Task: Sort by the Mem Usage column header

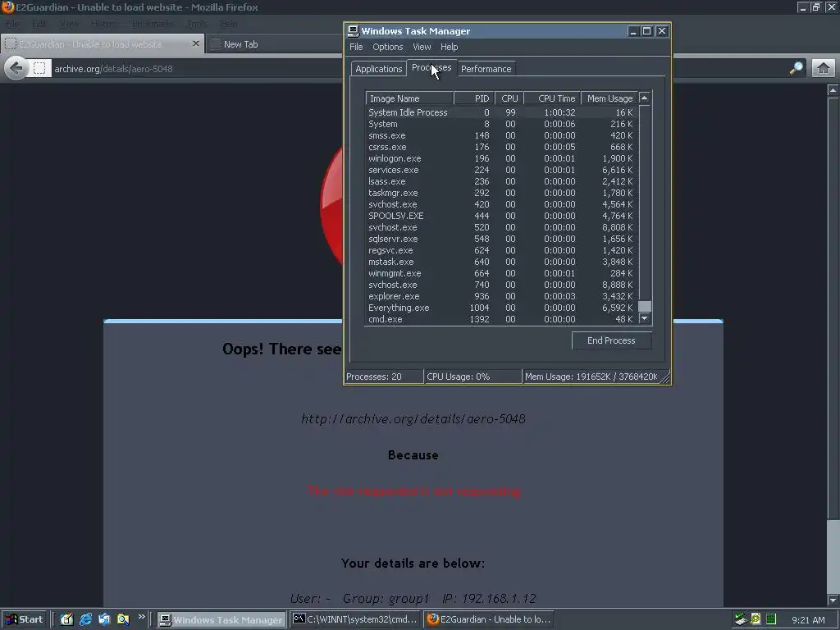Action: pos(609,98)
